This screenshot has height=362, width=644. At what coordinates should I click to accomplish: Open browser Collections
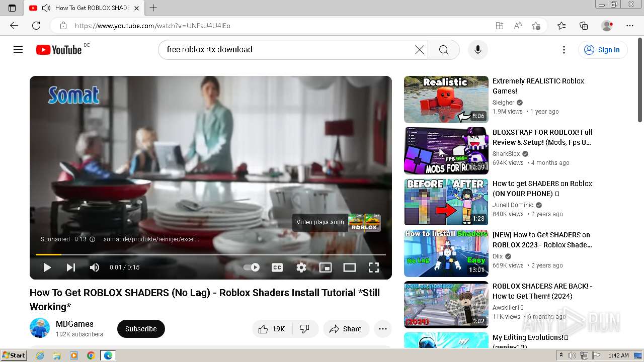(x=584, y=26)
